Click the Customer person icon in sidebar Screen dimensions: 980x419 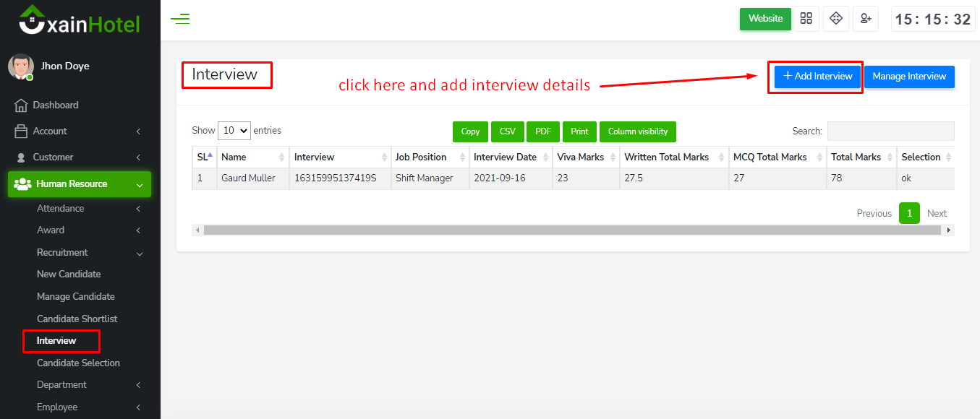point(21,157)
